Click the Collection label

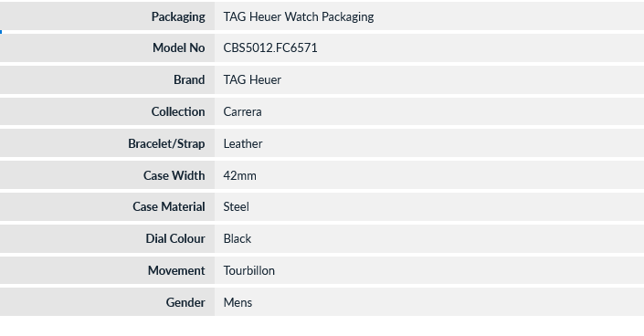coord(178,111)
